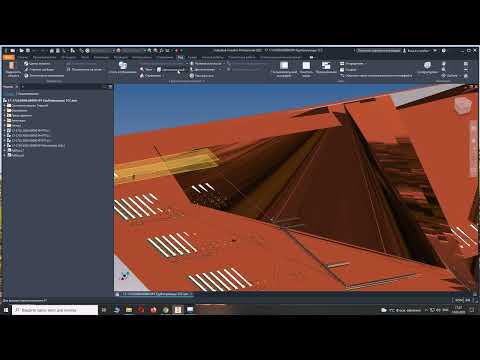This screenshot has height=360, width=480.
Task: Expand the first folder in the selection tree
Action: pyautogui.click(x=5, y=105)
